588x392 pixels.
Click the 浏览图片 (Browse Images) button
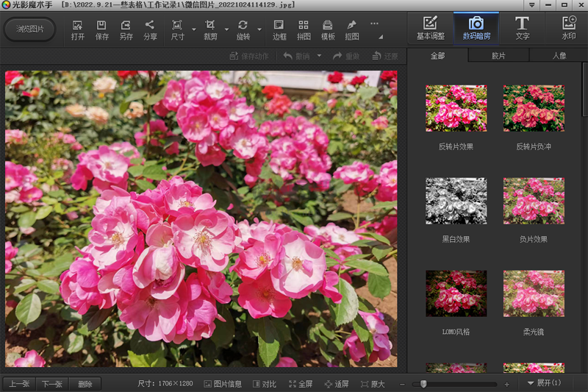point(29,29)
